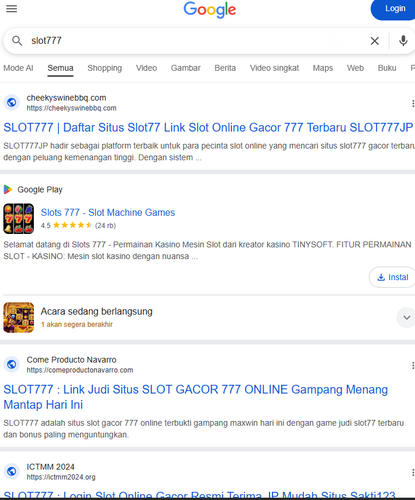Click the Instal button
The image size is (415, 500).
[392, 277]
